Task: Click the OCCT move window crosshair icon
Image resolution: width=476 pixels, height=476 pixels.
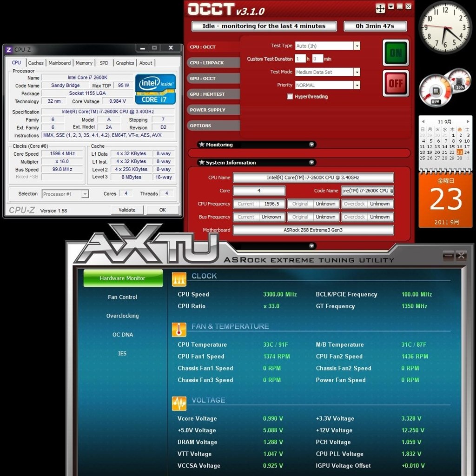Action: click(380, 8)
